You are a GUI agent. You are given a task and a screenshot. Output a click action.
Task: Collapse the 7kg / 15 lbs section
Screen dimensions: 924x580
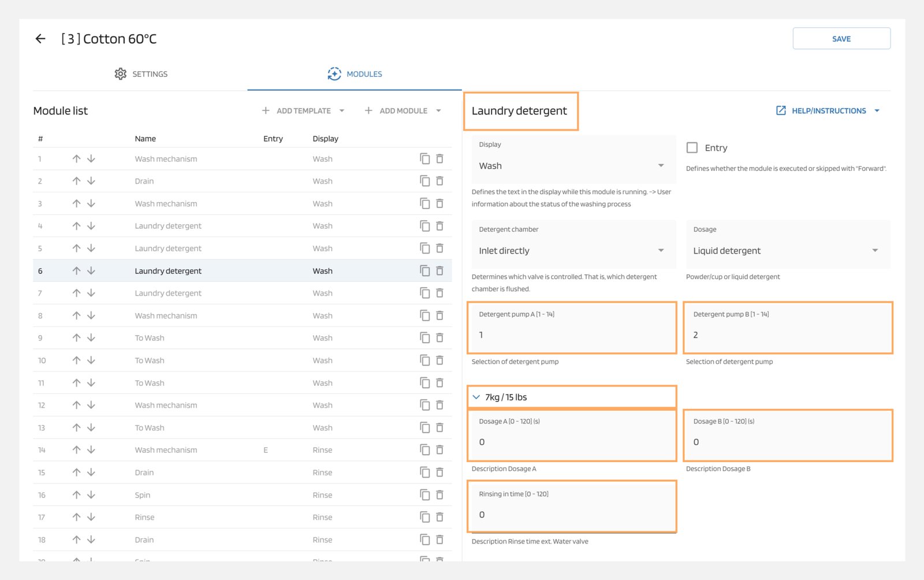click(x=476, y=397)
